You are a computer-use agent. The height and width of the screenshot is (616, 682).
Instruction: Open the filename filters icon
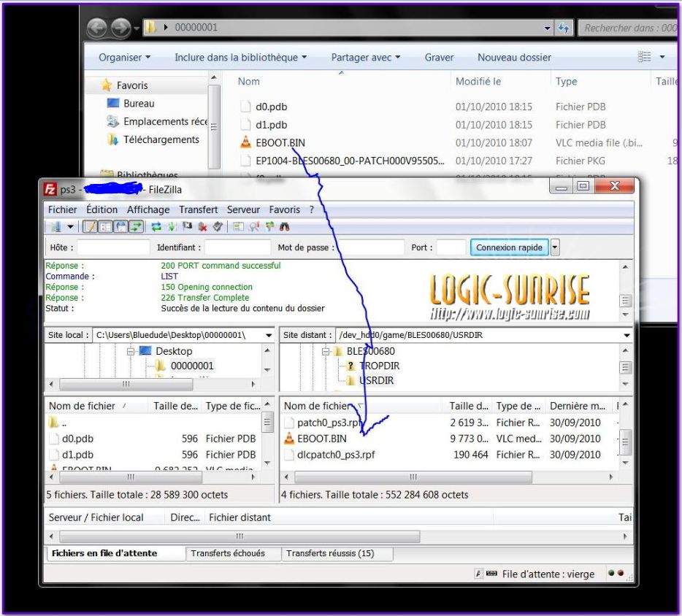click(x=238, y=226)
